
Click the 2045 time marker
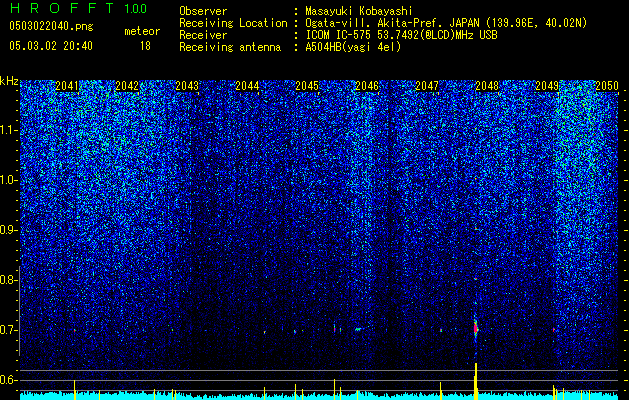(307, 86)
